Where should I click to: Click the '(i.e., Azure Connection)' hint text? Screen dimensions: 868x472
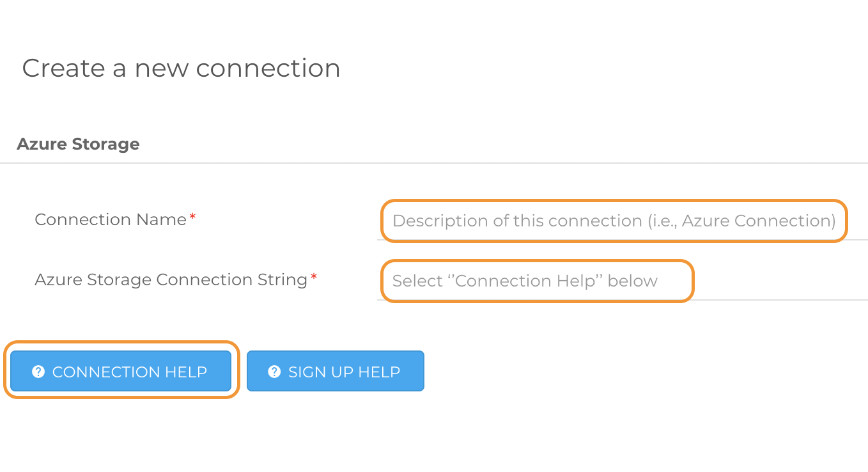(x=741, y=221)
